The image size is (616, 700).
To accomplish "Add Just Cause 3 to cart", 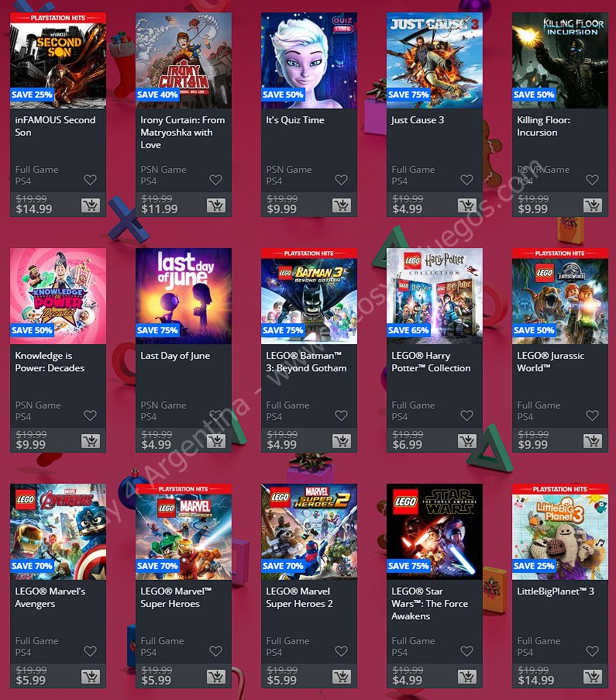I will coord(467,205).
